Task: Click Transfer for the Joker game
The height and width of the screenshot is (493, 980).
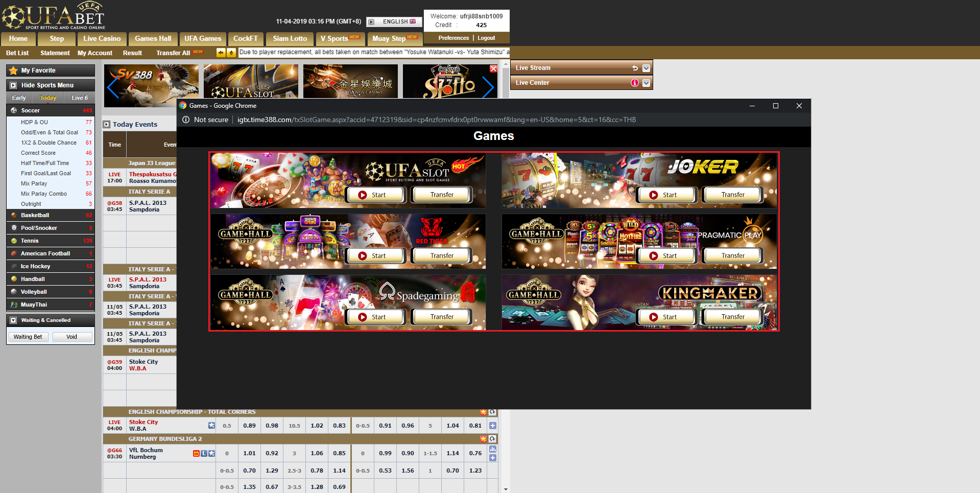Action: (x=733, y=195)
